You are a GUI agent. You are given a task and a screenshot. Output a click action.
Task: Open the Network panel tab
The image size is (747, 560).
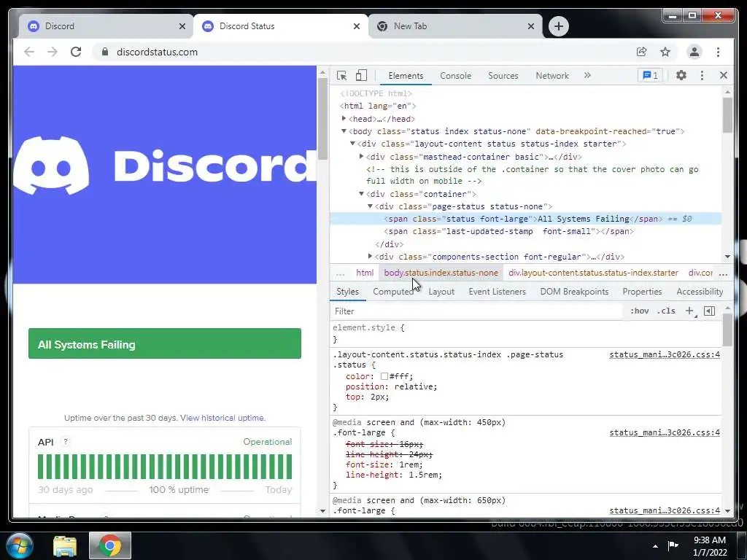pos(552,76)
